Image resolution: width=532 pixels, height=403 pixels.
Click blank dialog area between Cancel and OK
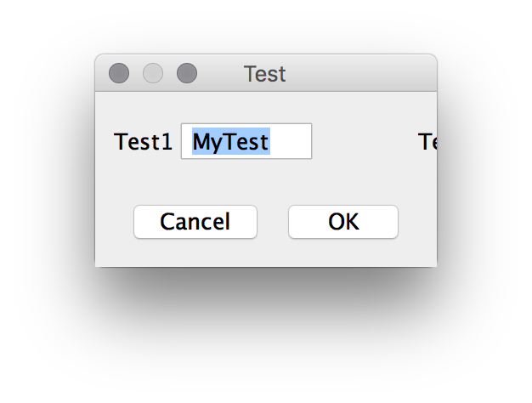[x=273, y=222]
